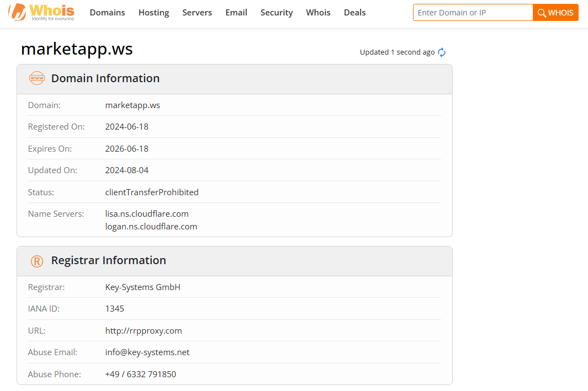Focus the Enter Domain or IP field
588x391 pixels.
[x=473, y=13]
